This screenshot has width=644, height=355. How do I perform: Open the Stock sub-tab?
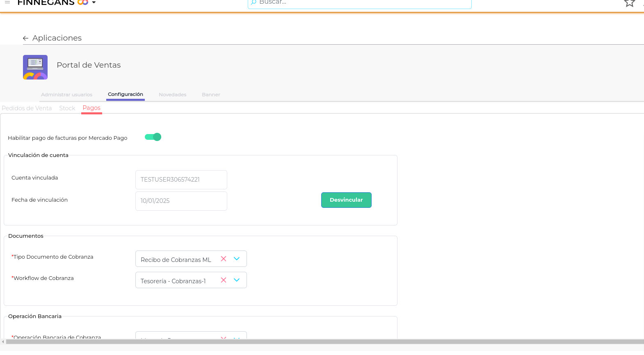tap(67, 108)
